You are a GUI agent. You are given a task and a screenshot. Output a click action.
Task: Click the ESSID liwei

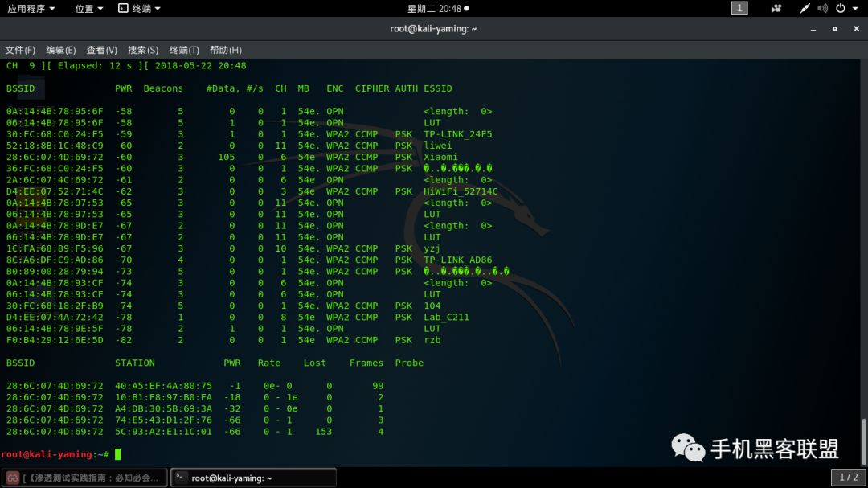(x=438, y=146)
